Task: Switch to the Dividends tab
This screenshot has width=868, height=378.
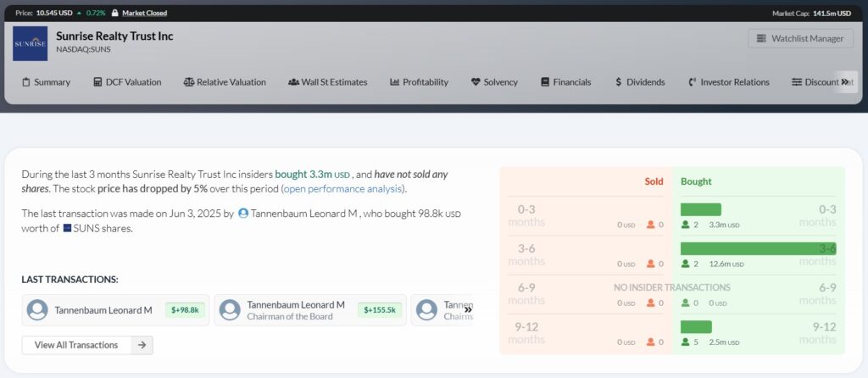Action: tap(640, 82)
